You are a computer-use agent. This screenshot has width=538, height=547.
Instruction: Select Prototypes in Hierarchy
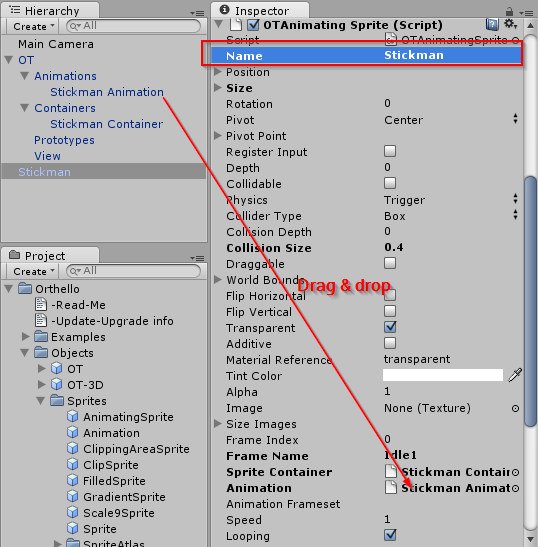click(x=64, y=140)
